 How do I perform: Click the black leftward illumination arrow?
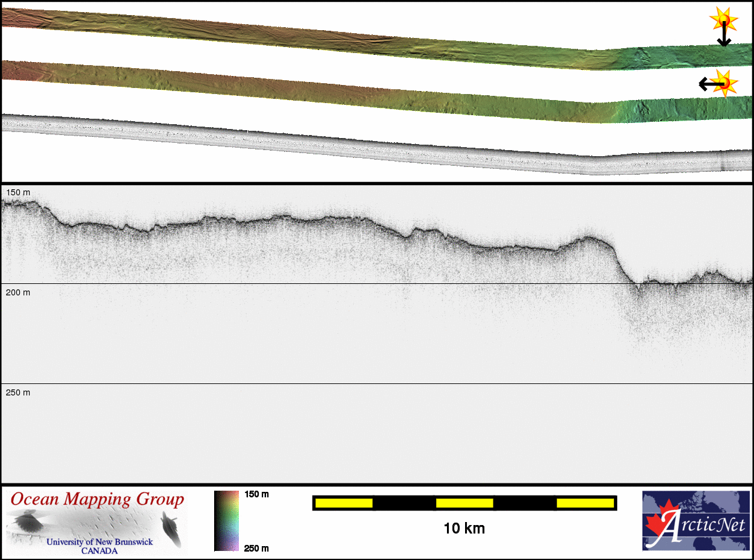(x=707, y=84)
